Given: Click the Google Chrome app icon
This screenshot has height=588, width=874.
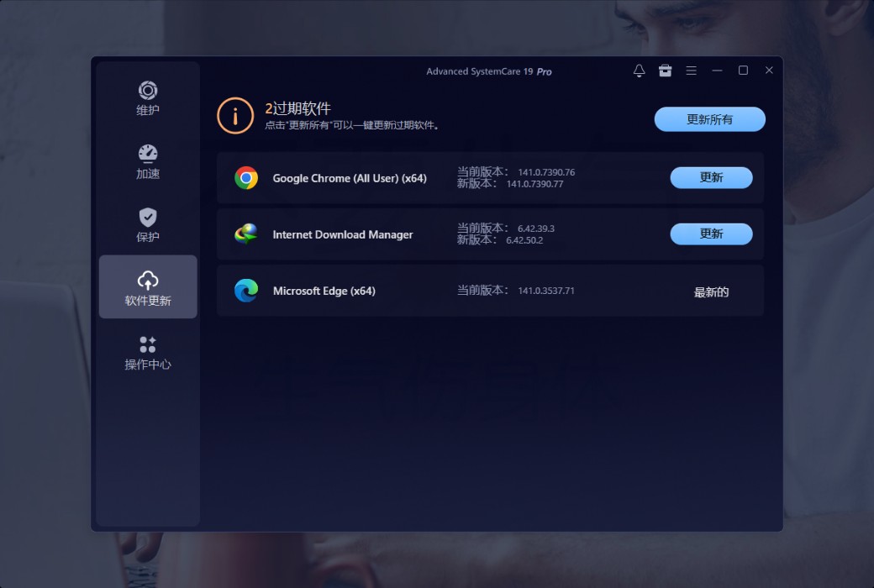Looking at the screenshot, I should pyautogui.click(x=246, y=178).
